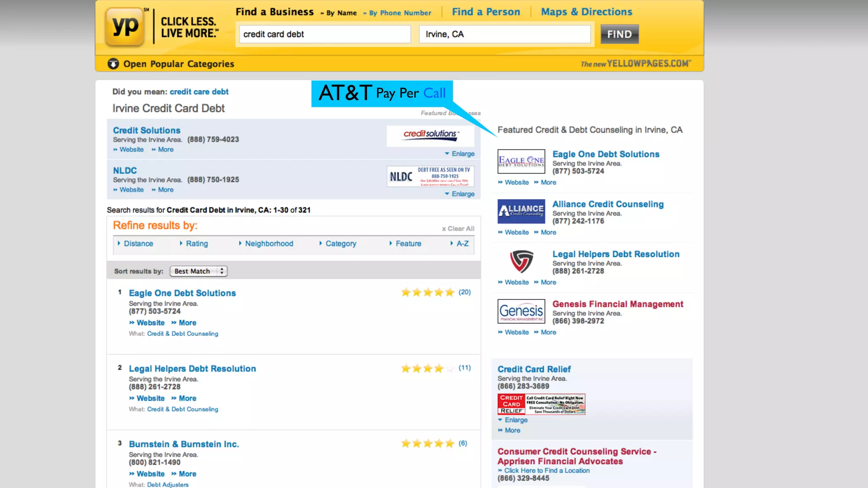Click More link under Credit Solutions
Image resolution: width=868 pixels, height=488 pixels.
(x=166, y=150)
